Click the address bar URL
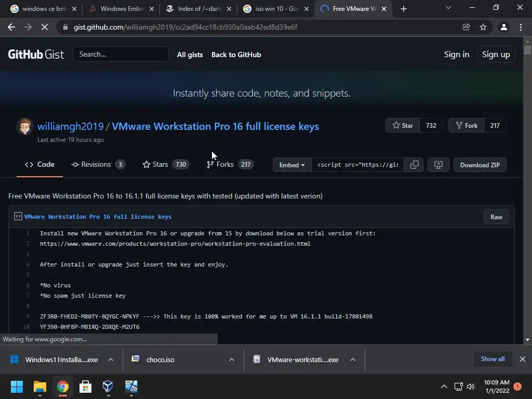The width and height of the screenshot is (532, 399). (185, 27)
